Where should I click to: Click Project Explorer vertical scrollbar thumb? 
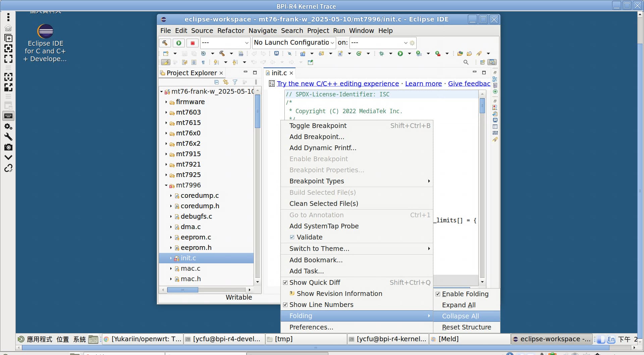click(258, 111)
